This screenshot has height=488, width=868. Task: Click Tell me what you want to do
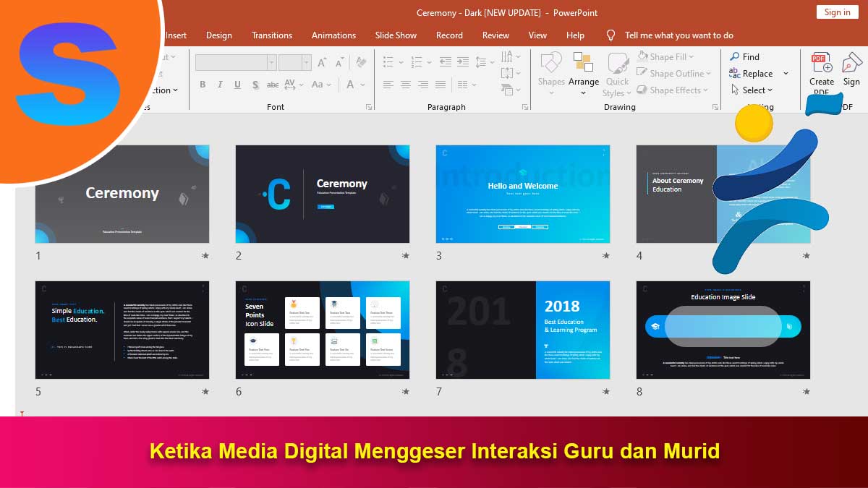(678, 35)
